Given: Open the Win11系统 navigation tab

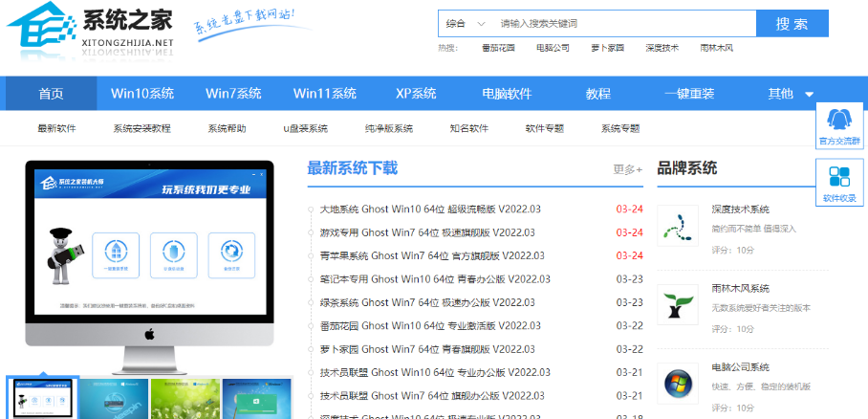Looking at the screenshot, I should click(x=325, y=94).
